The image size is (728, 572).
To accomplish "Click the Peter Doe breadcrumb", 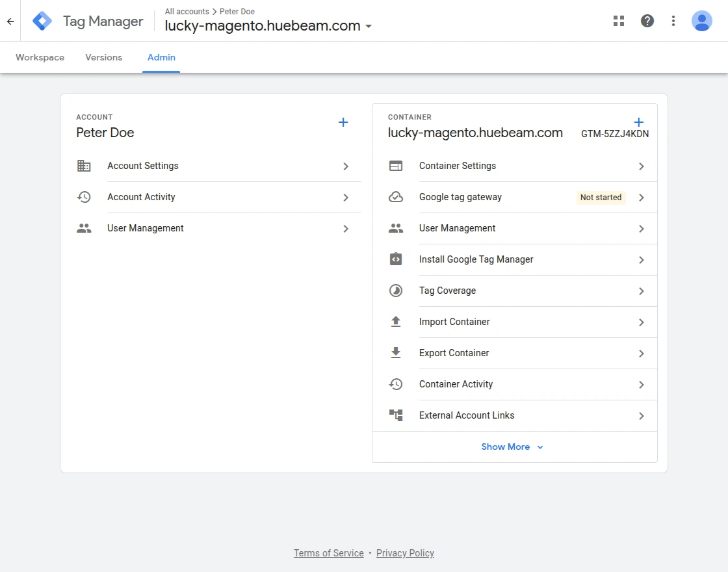I will 237,11.
